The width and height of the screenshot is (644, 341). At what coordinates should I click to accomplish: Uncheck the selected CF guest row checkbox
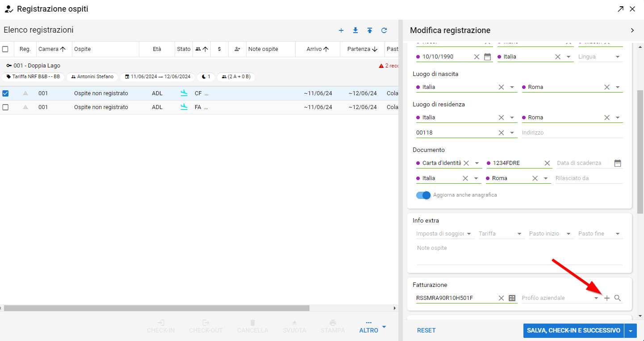click(5, 93)
